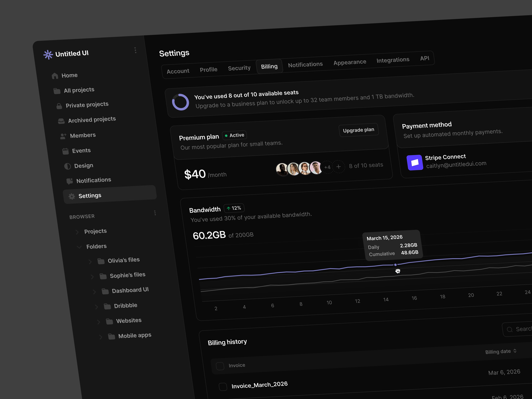Screen dimensions: 532x399
Task: Click the Events calendar icon
Action: 65,151
